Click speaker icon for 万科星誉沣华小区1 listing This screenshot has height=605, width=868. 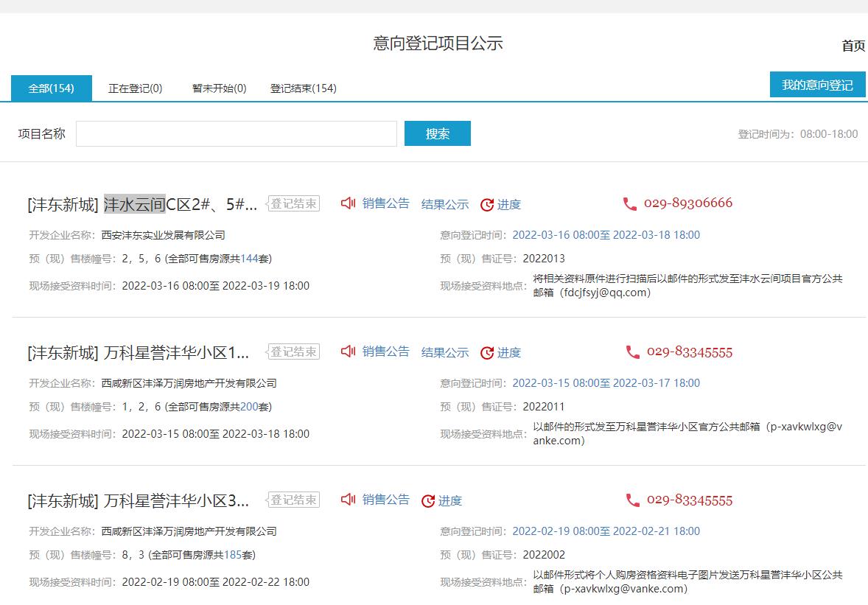(349, 352)
